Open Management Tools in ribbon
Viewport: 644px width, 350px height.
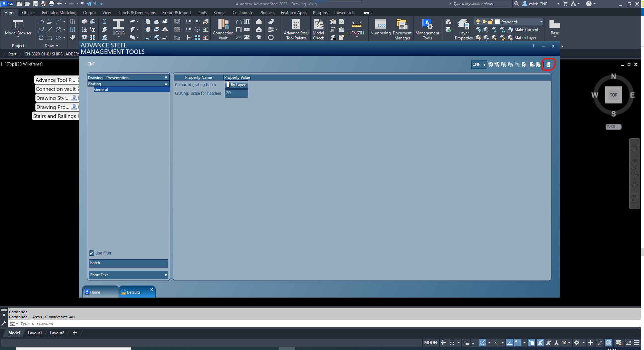coord(427,29)
